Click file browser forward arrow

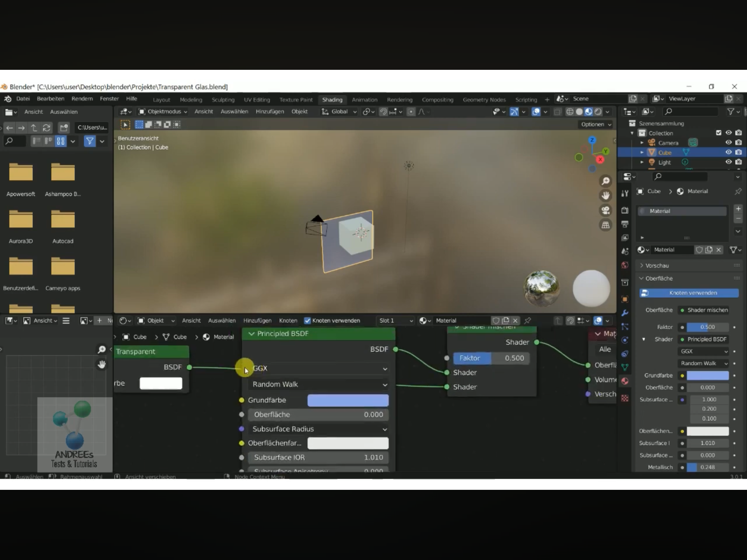[21, 128]
